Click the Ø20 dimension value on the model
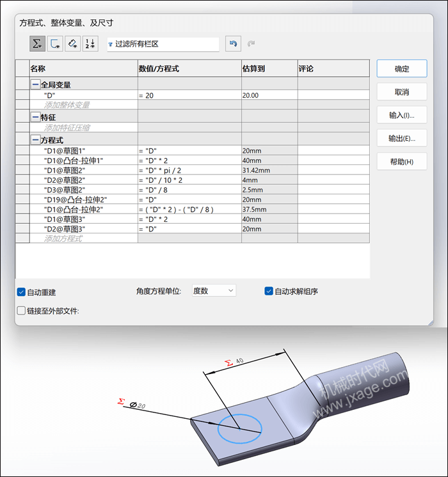The height and width of the screenshot is (477, 448). 138,405
